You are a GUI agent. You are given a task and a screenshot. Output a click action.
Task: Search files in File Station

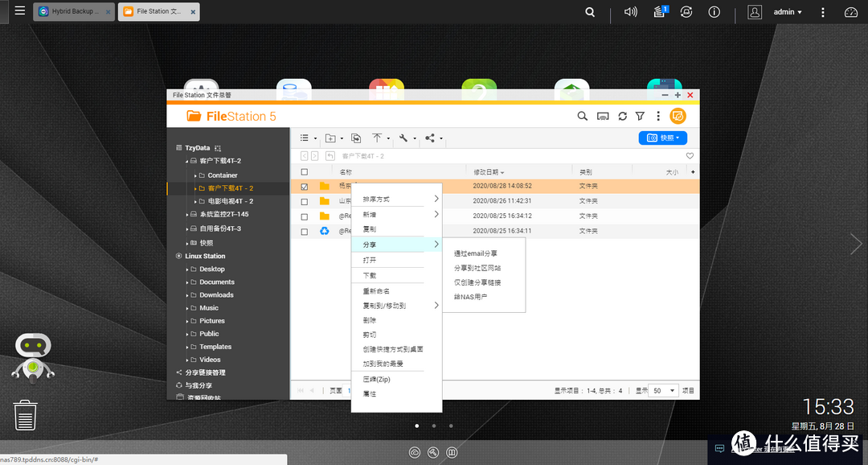583,116
